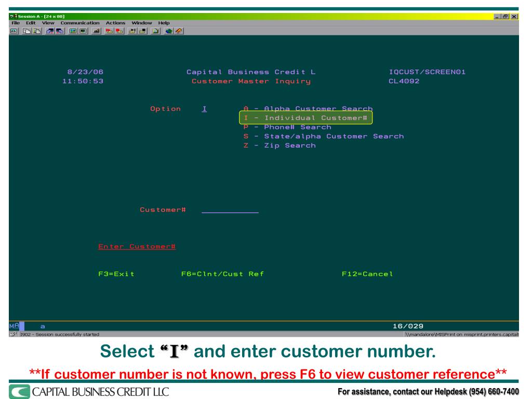Image resolution: width=532 pixels, height=399 pixels.
Task: Click the MISPrint printer path in status bar
Action: coord(462,334)
